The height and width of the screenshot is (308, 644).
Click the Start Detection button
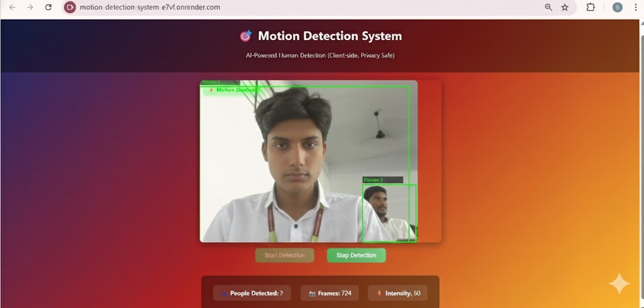(x=284, y=255)
